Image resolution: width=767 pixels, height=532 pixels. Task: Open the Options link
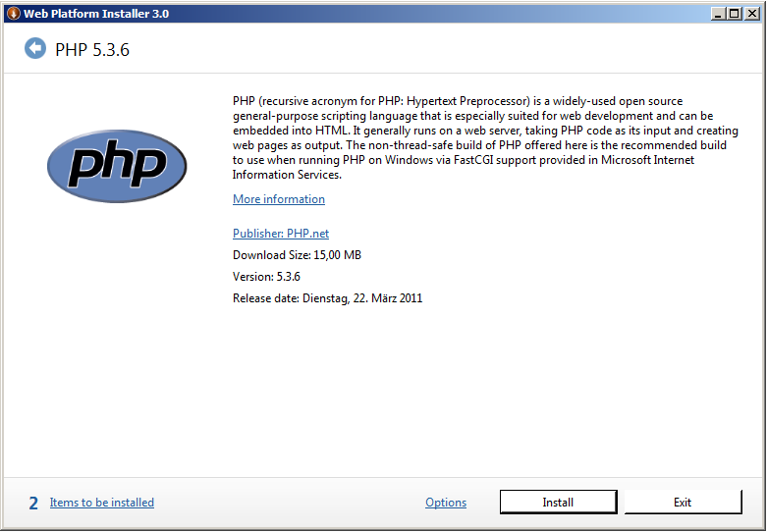tap(446, 503)
